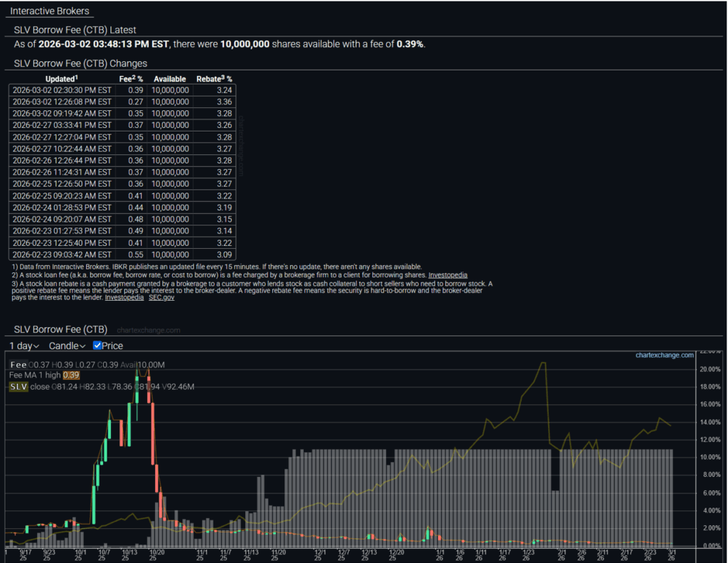Screen dimensions: 728x563
Task: Click the Fee MA 1 high legend label
Action: (x=34, y=375)
